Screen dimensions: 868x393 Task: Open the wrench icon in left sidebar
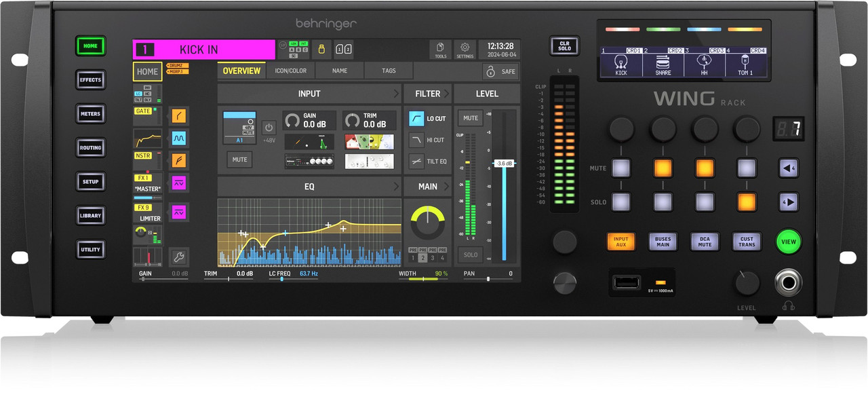[179, 257]
